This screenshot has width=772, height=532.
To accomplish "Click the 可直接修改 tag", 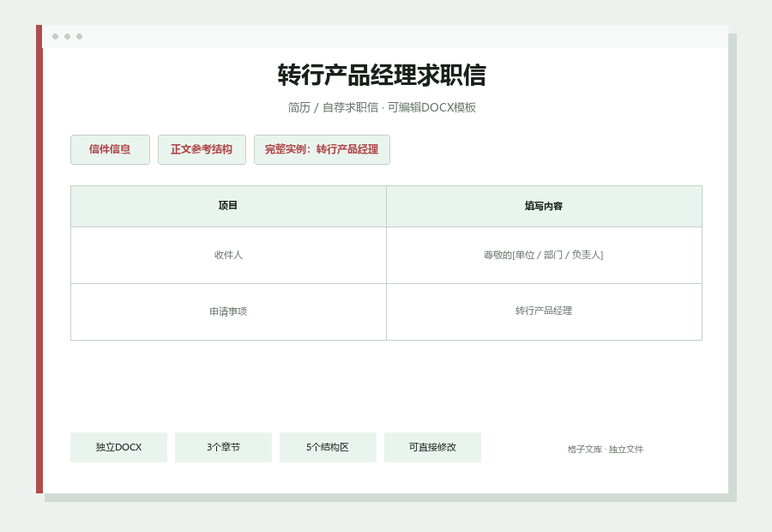I will pyautogui.click(x=432, y=447).
